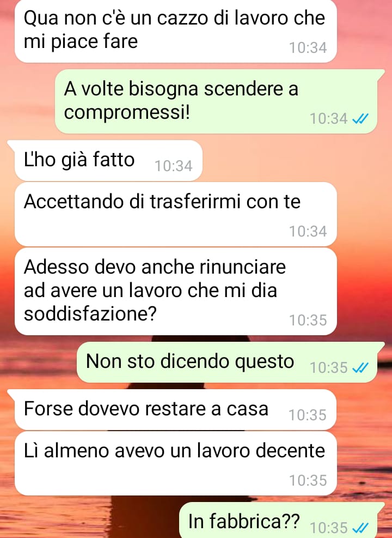Tap the message 'Qua non c'è un cazzo di lavoro'

[x=175, y=31]
